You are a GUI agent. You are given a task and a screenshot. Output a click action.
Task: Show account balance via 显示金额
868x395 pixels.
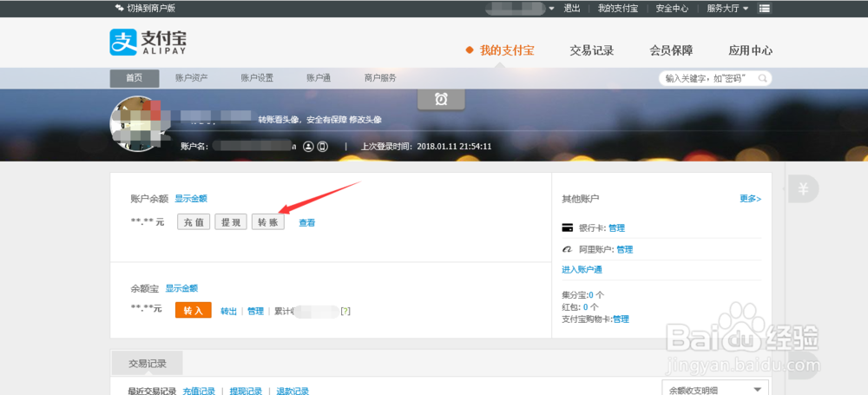[191, 198]
